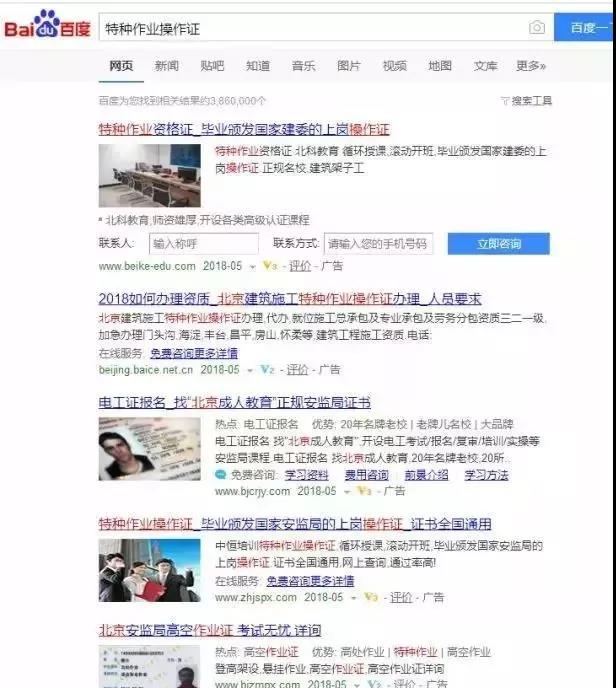Open the 贴吧 tab

[x=212, y=66]
